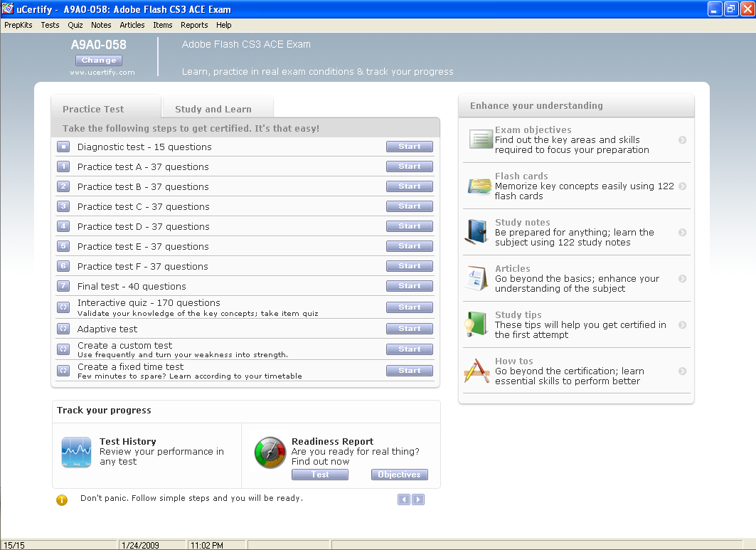Open the www.ucertify.com link
The width and height of the screenshot is (756, 550).
(102, 73)
